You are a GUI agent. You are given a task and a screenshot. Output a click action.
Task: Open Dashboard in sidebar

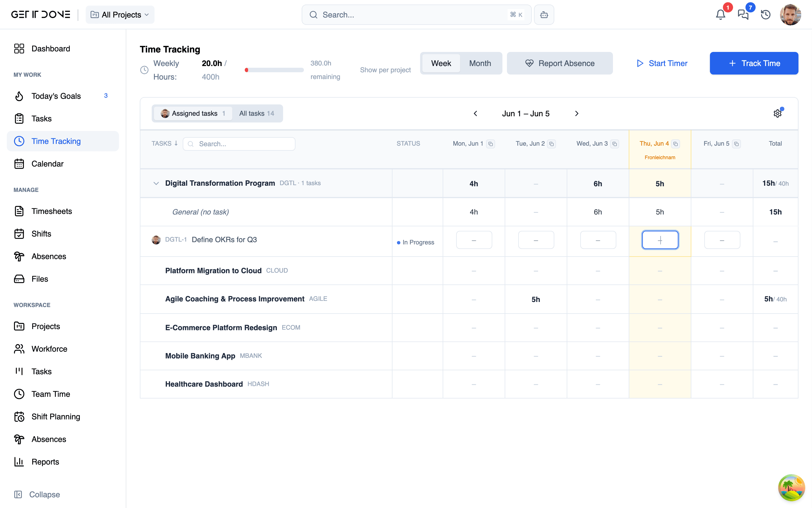(63, 49)
